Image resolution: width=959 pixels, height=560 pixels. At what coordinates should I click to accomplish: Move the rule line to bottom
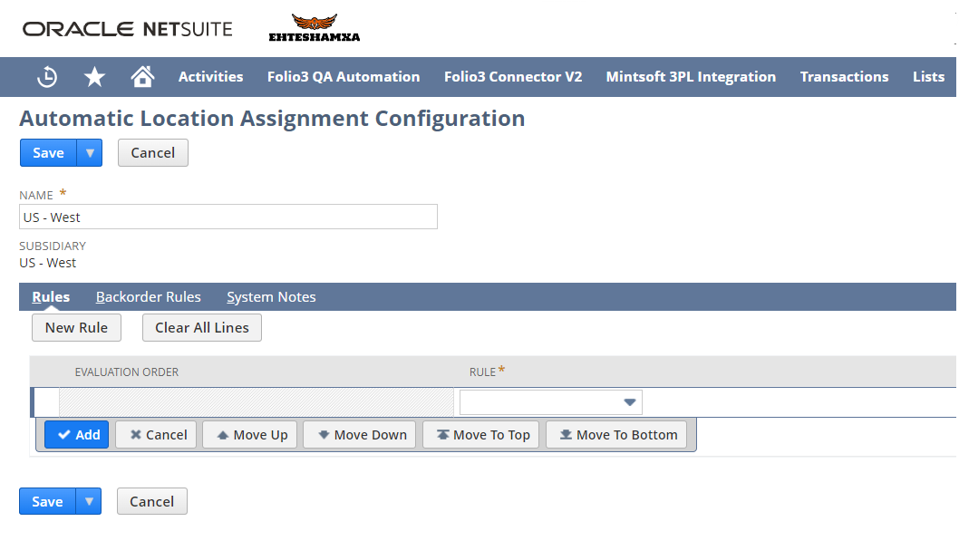(x=616, y=434)
